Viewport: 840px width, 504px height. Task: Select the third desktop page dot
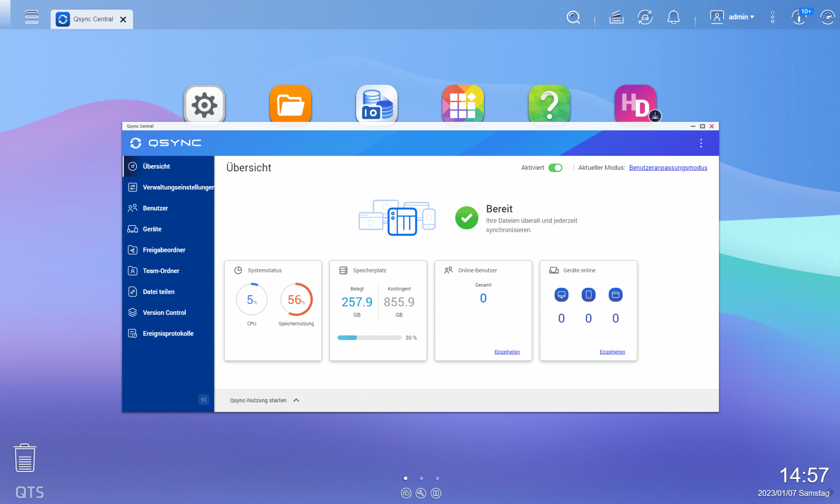coord(437,478)
